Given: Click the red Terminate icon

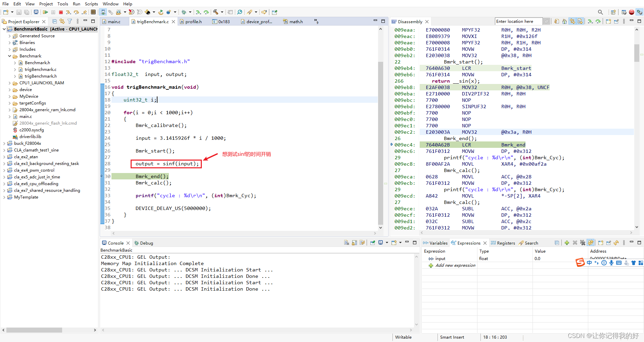Looking at the screenshot, I should click(61, 12).
